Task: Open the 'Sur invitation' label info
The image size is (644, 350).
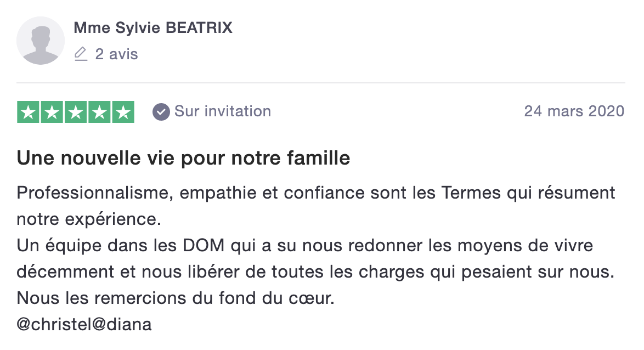Action: 223,111
